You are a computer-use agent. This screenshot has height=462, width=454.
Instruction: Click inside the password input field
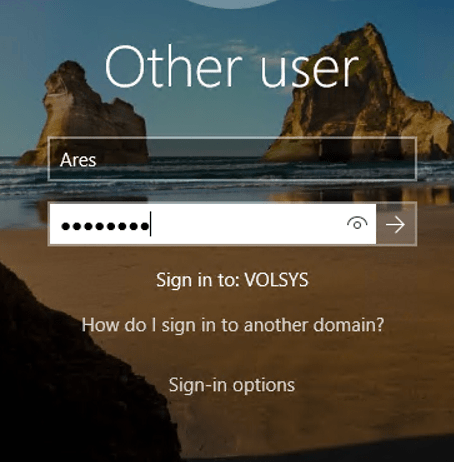point(213,224)
